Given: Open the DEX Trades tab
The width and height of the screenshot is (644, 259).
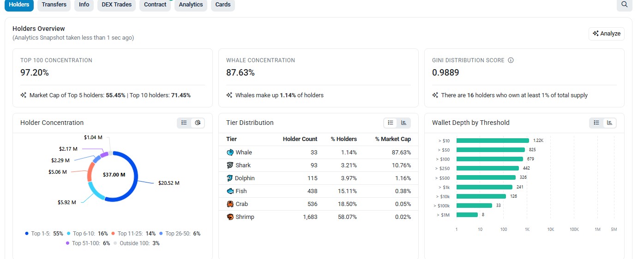Looking at the screenshot, I should 116,5.
